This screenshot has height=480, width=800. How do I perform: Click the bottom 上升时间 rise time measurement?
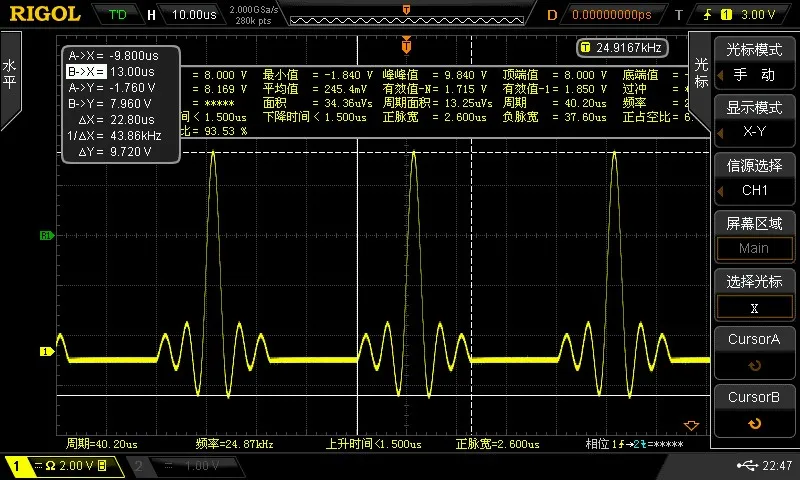(374, 444)
